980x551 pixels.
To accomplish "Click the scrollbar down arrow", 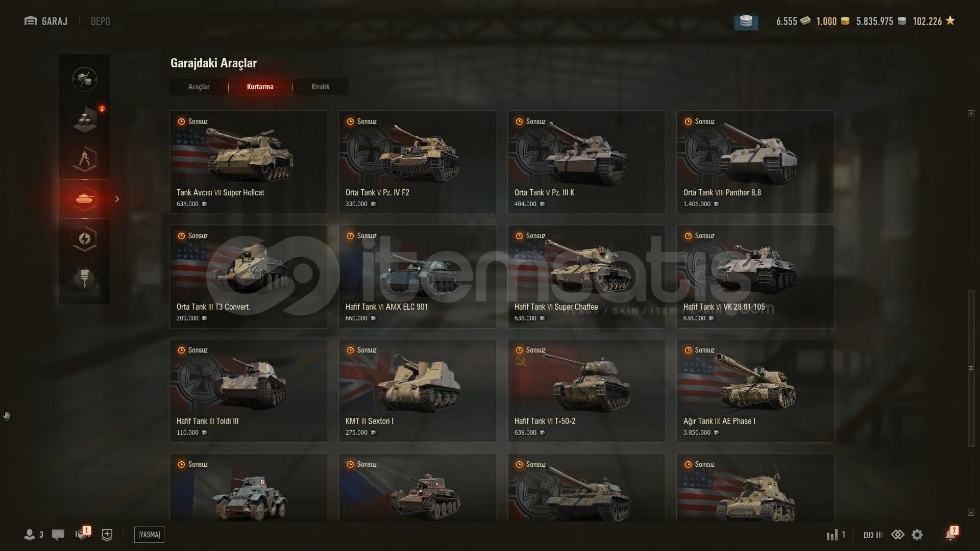I will tap(971, 512).
